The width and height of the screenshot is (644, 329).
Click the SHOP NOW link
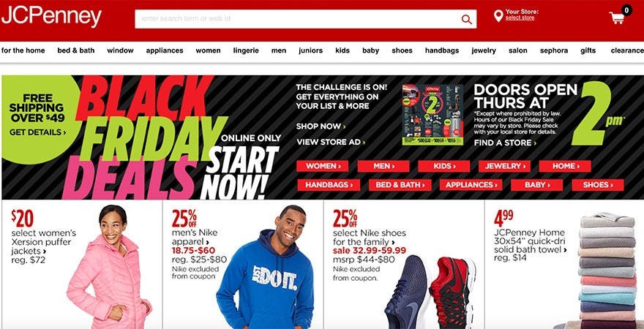click(321, 126)
